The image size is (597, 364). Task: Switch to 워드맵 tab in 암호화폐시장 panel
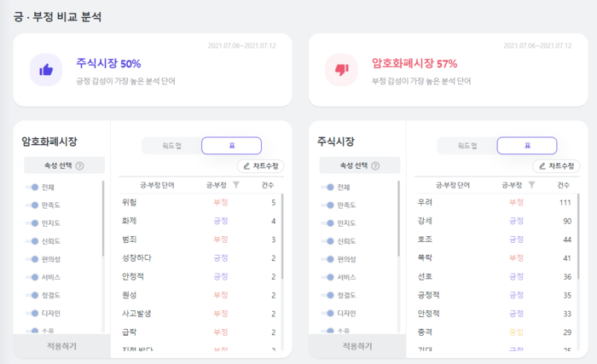(x=171, y=146)
